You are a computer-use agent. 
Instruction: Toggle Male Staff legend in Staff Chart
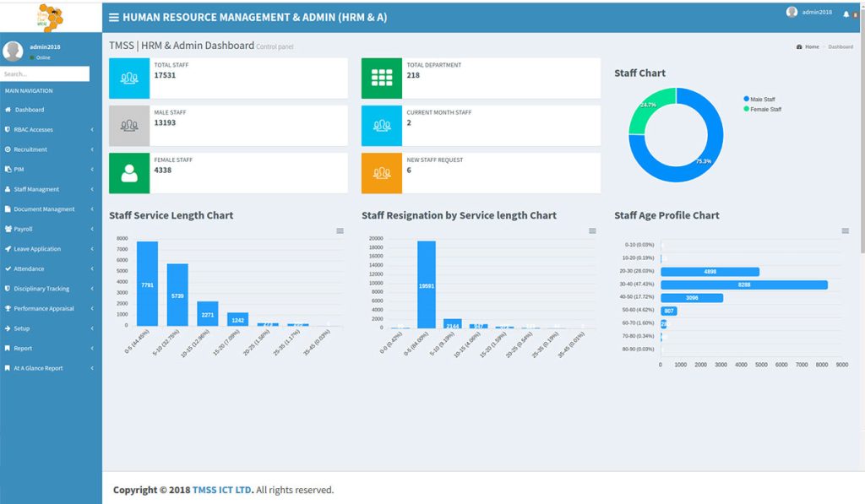click(x=759, y=100)
